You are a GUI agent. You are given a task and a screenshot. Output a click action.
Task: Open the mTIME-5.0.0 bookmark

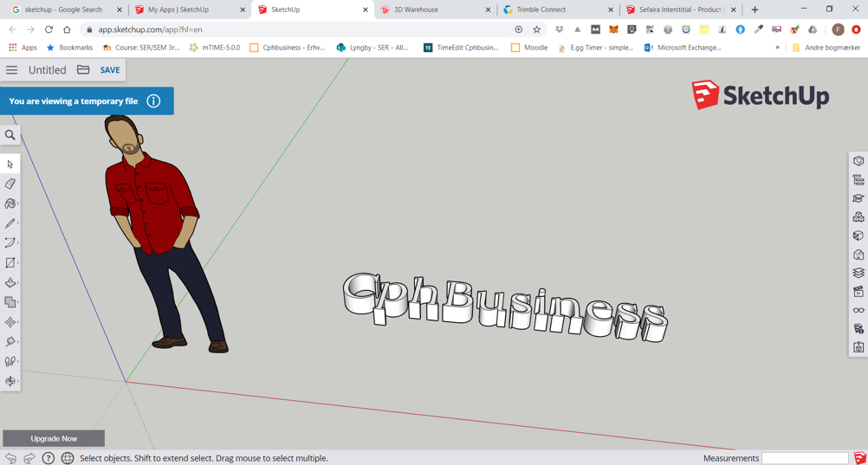(214, 48)
